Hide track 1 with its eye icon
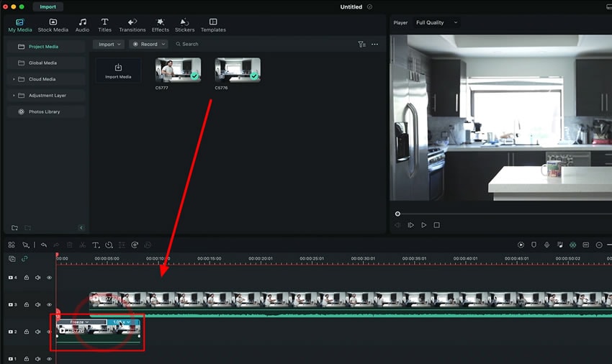The image size is (612, 364). [49, 359]
